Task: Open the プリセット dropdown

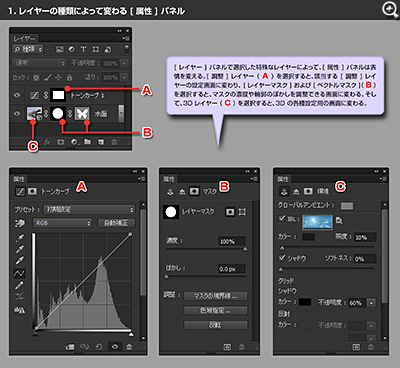Action: 89,210
